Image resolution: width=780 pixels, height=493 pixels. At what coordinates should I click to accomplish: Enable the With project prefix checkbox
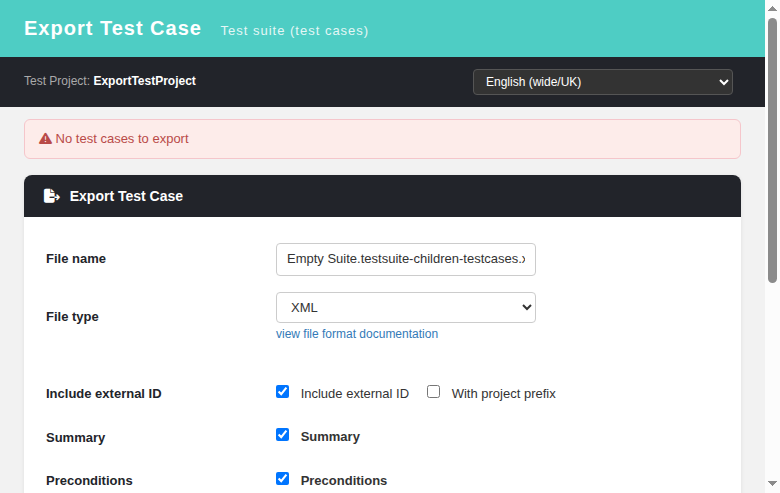click(x=433, y=392)
